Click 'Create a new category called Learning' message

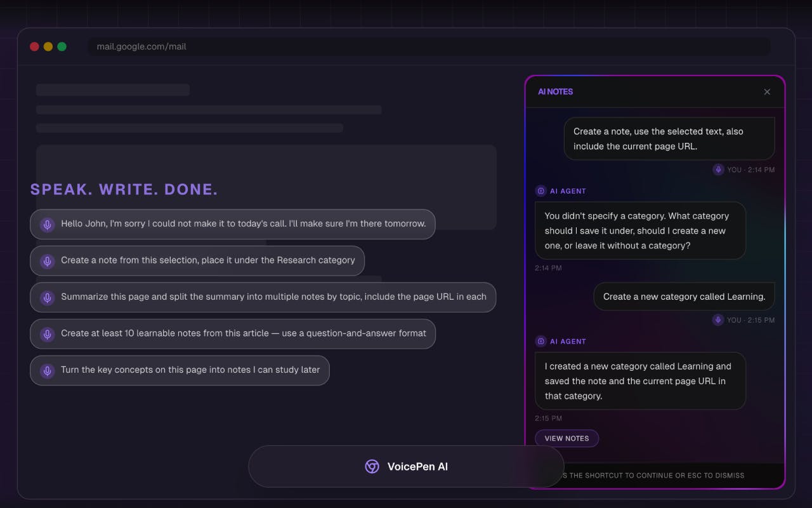pos(684,297)
